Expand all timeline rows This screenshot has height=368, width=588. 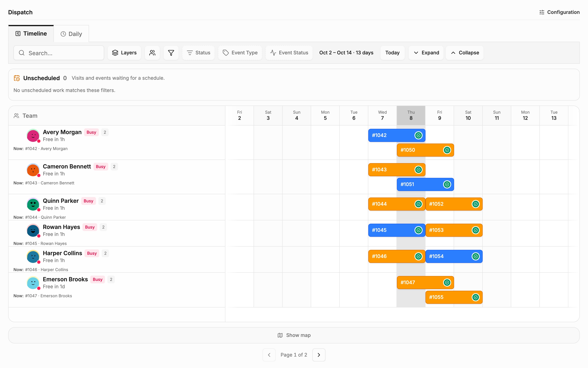(x=426, y=53)
